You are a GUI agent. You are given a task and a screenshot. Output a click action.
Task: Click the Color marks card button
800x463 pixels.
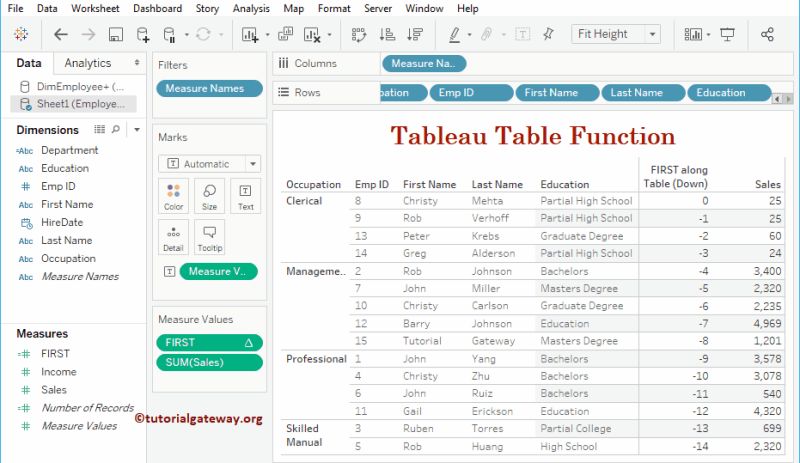click(x=173, y=197)
